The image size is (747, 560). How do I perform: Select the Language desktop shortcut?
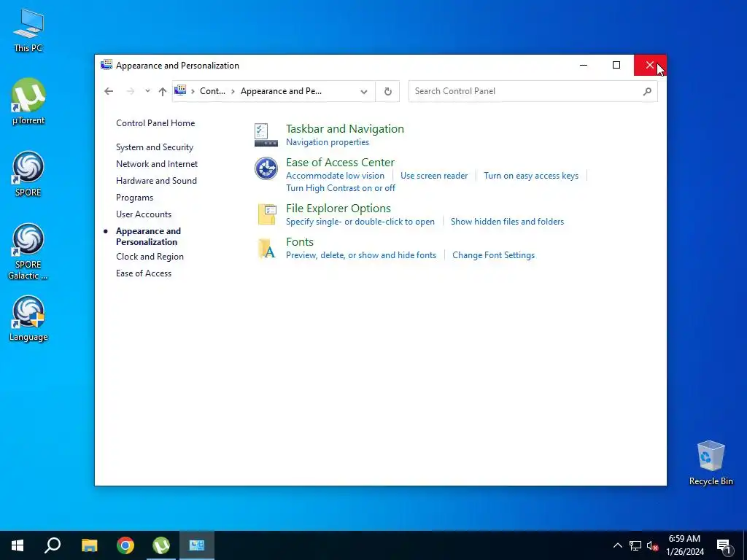[x=28, y=319]
